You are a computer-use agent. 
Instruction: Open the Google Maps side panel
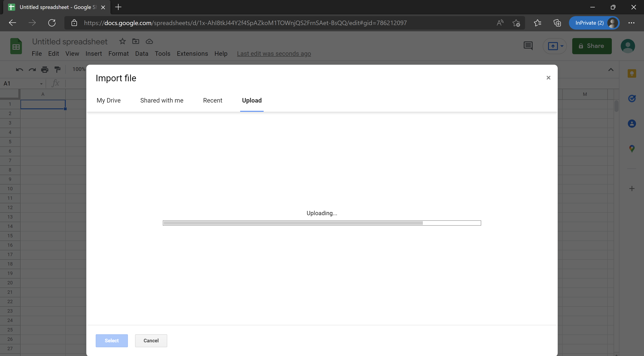coord(632,148)
